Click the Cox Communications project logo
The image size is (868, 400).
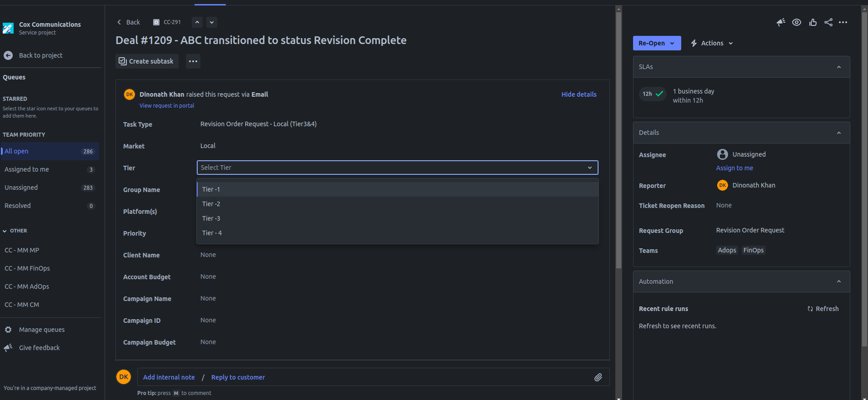point(8,28)
